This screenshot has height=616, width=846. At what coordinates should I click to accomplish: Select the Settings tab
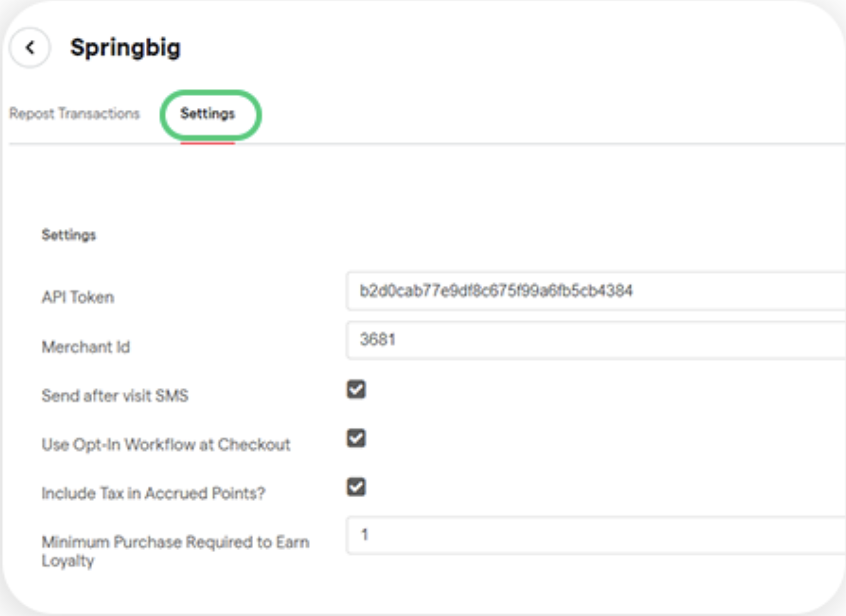[208, 114]
